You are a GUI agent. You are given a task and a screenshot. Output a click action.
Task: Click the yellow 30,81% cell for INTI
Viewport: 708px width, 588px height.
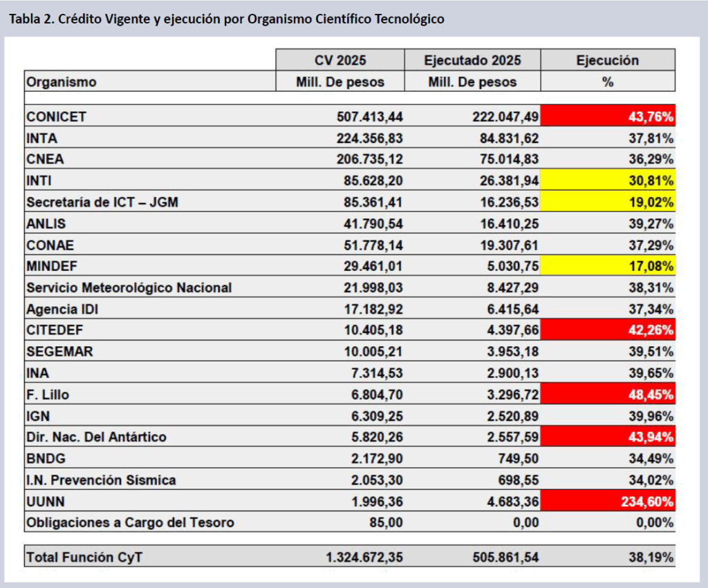(x=608, y=180)
